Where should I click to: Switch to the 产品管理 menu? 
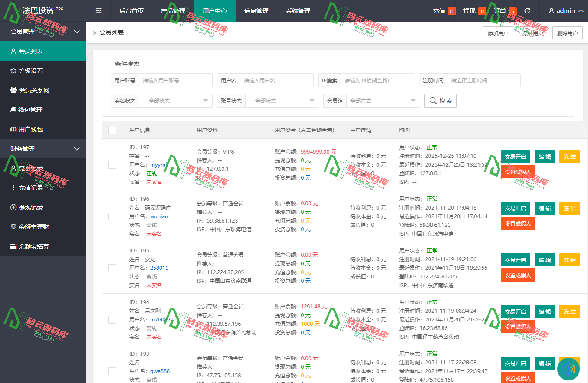[173, 11]
